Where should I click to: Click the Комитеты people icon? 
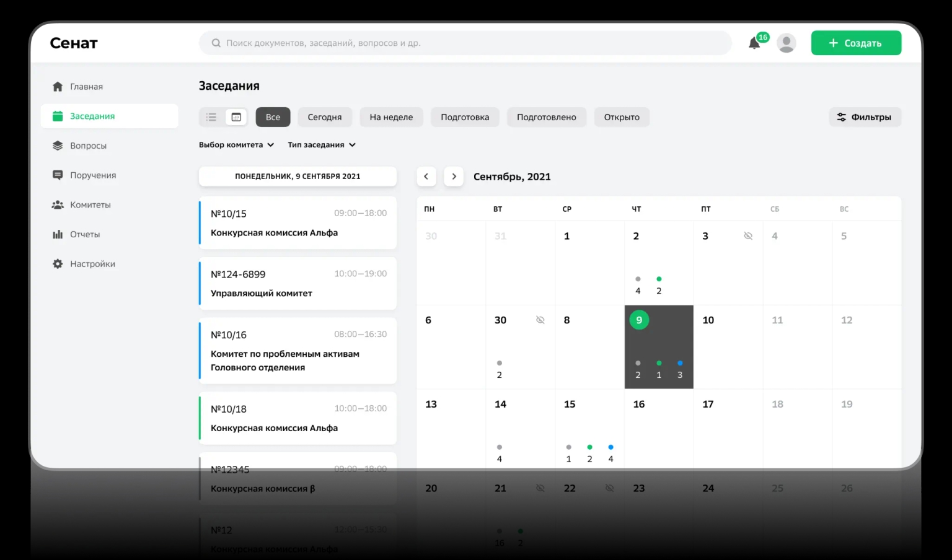(58, 204)
